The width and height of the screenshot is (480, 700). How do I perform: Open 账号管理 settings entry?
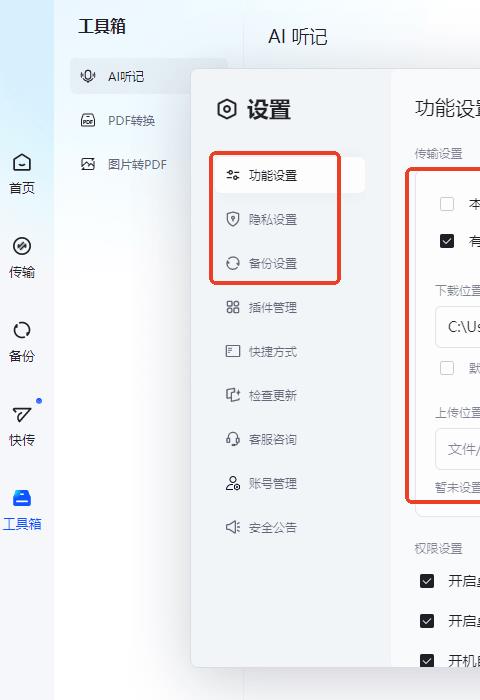click(x=273, y=483)
